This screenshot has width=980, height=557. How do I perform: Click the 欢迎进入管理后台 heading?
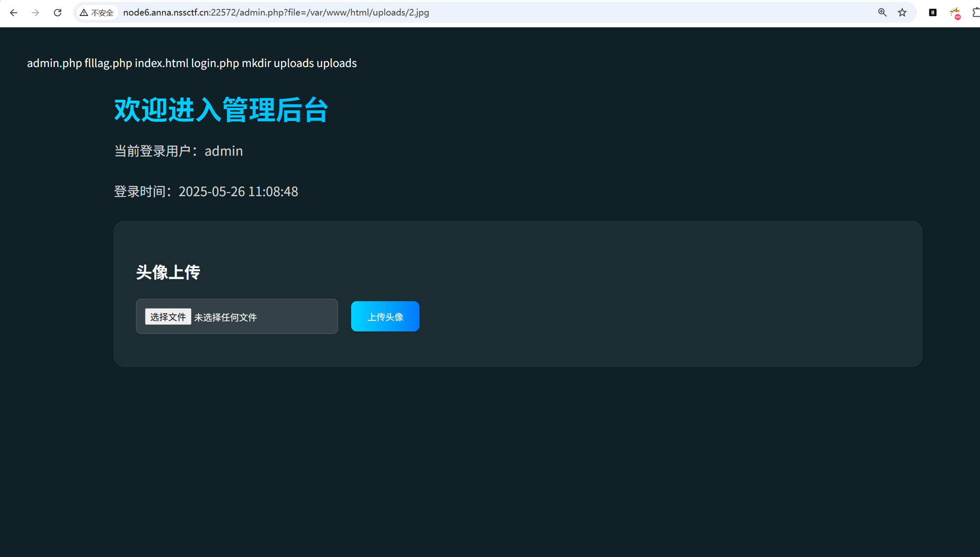[221, 110]
